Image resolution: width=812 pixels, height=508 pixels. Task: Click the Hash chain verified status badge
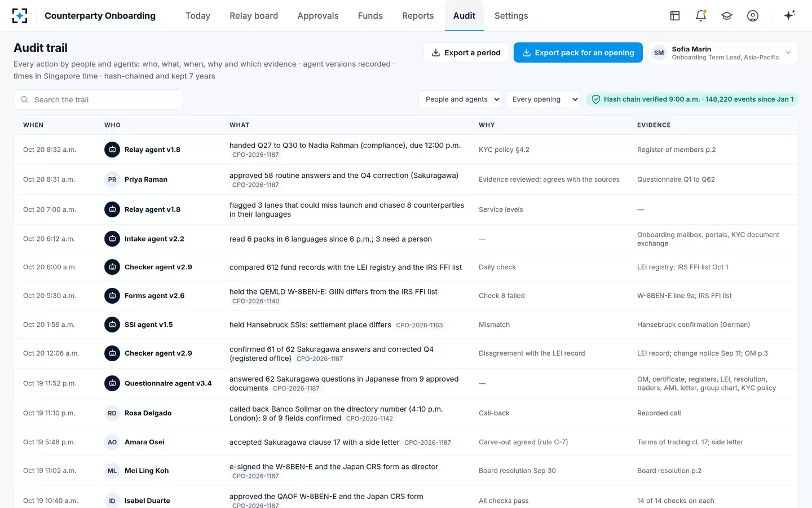[x=692, y=99]
